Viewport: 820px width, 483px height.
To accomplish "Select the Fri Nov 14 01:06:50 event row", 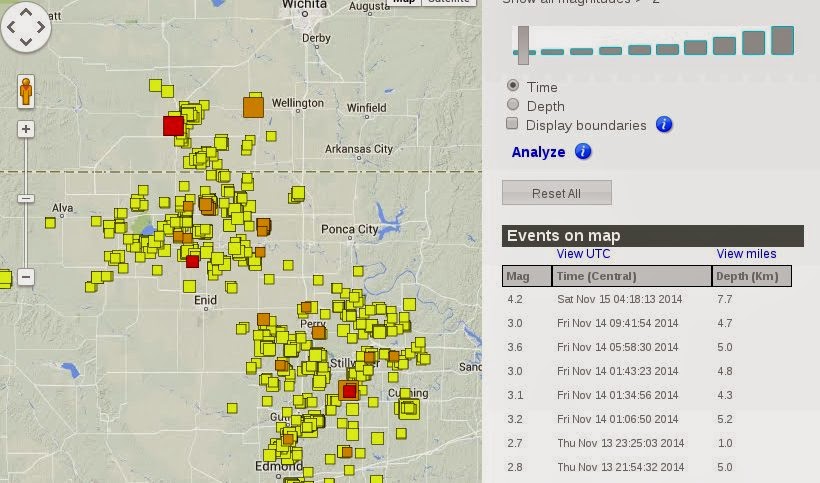I will (647, 419).
